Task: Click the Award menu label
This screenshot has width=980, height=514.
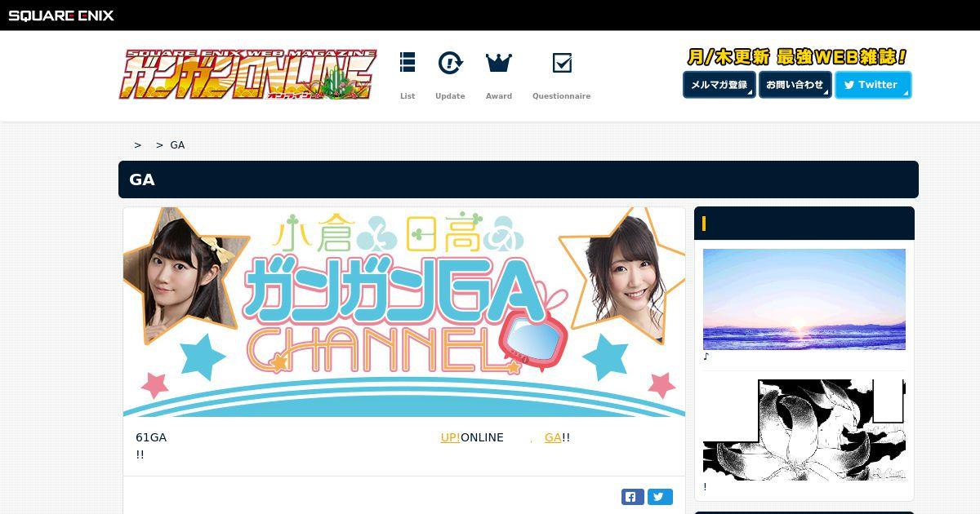Action: (499, 96)
